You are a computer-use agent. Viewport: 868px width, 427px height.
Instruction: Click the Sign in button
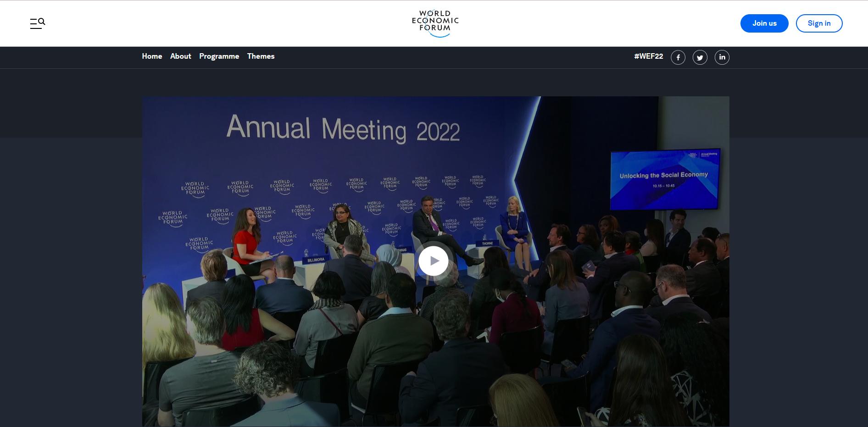[x=819, y=23]
